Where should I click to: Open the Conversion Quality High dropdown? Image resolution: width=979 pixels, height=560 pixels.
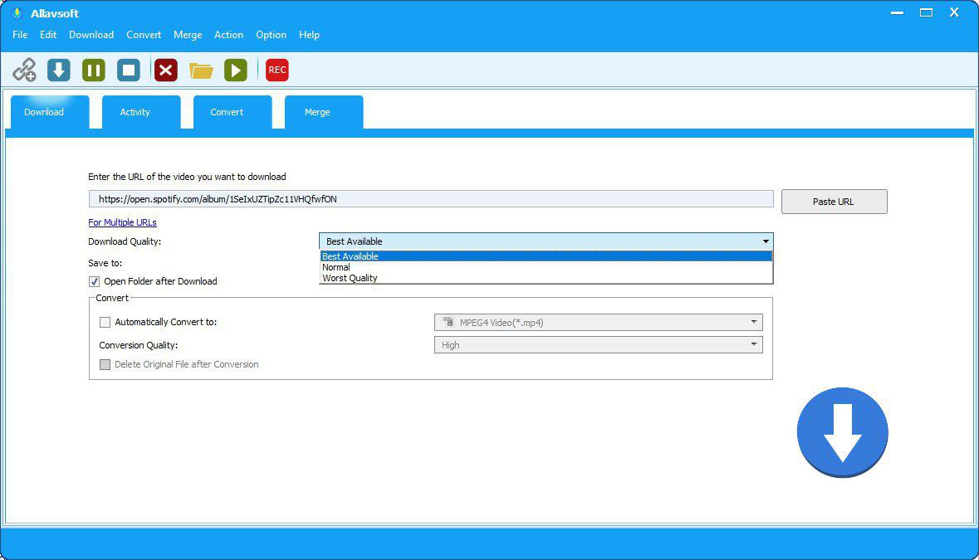(598, 345)
